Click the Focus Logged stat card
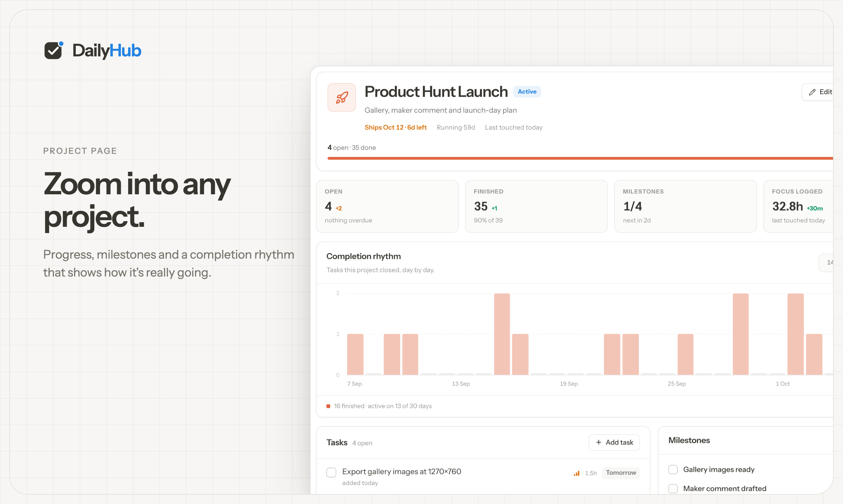 pyautogui.click(x=799, y=206)
